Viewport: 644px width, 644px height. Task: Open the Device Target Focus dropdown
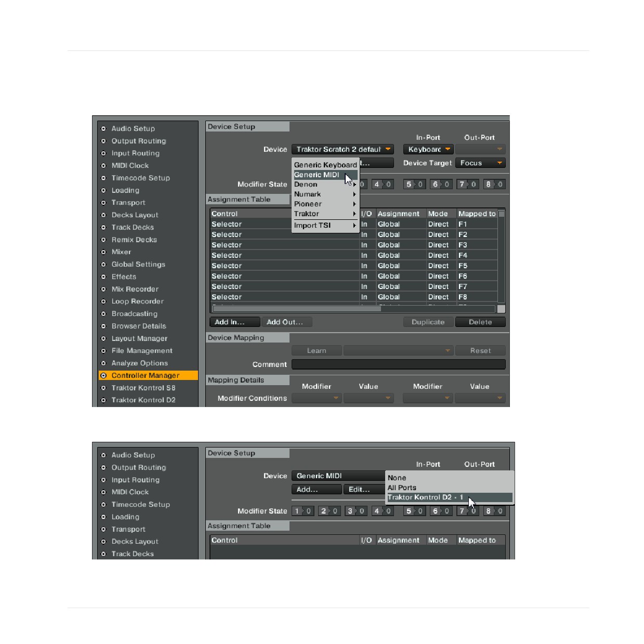tap(480, 163)
